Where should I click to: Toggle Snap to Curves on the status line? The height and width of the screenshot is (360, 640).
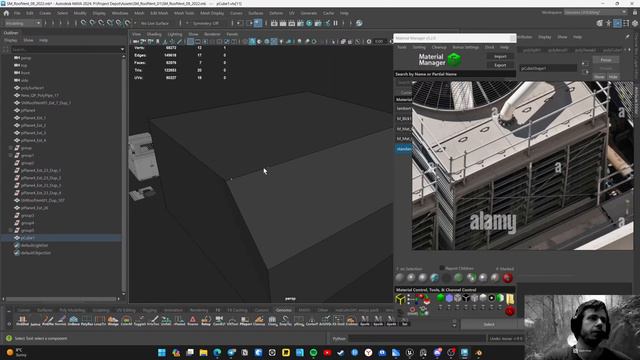pos(93,23)
